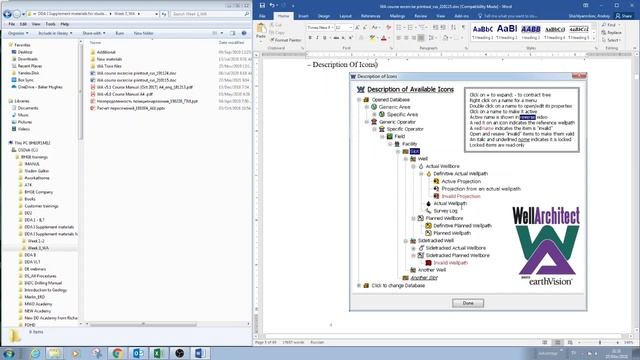This screenshot has height=360, width=640.
Task: Open the Font dialog launcher
Action: click(x=391, y=48)
